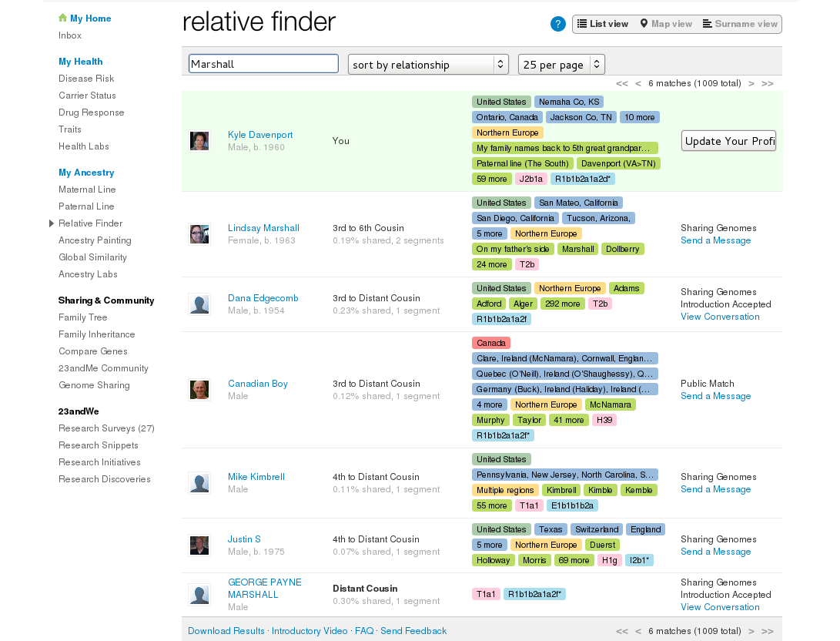Viewport: 840px width, 641px height.
Task: Open Compare Genes in sidebar
Action: [x=93, y=351]
